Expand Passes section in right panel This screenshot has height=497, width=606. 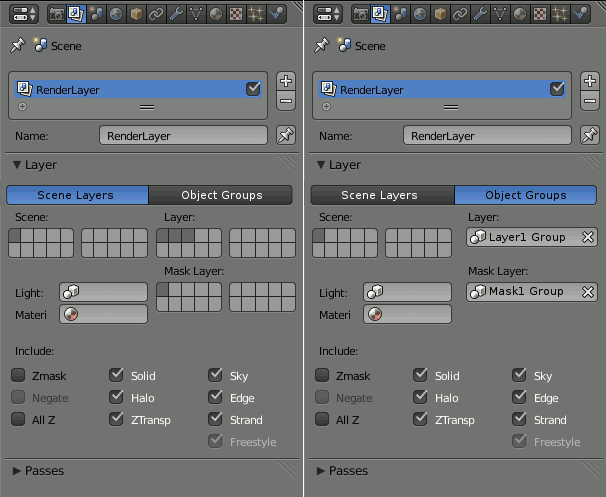320,471
